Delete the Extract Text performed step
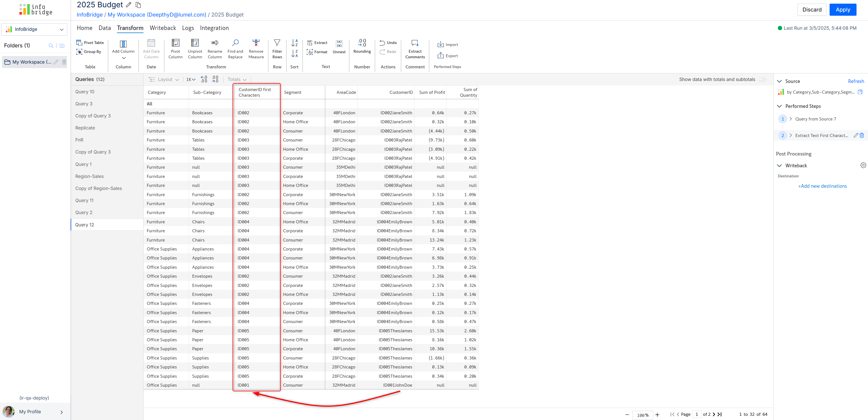Image resolution: width=868 pixels, height=420 pixels. pyautogui.click(x=862, y=135)
